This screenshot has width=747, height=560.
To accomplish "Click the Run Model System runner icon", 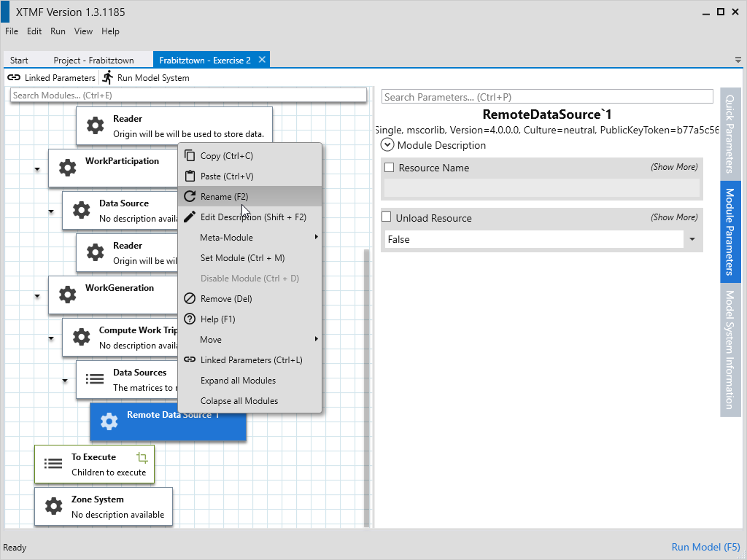I will click(x=108, y=77).
